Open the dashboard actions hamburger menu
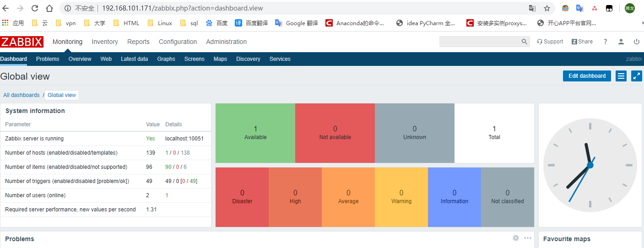The width and height of the screenshot is (644, 248). [621, 76]
